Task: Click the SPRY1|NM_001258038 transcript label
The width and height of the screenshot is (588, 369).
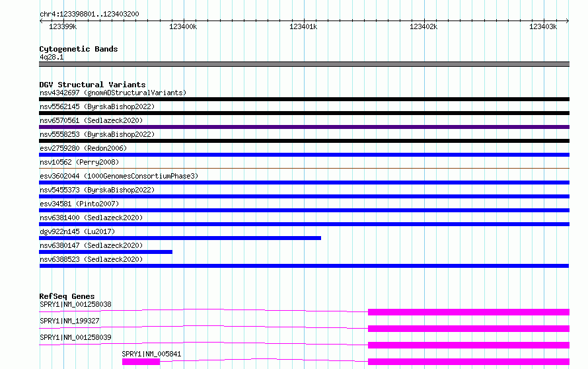Action: click(x=75, y=304)
